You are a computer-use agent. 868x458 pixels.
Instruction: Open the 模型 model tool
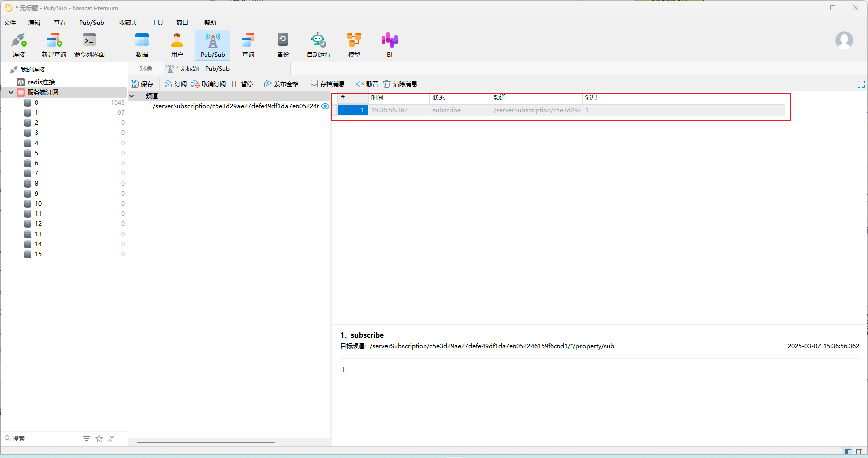354,45
